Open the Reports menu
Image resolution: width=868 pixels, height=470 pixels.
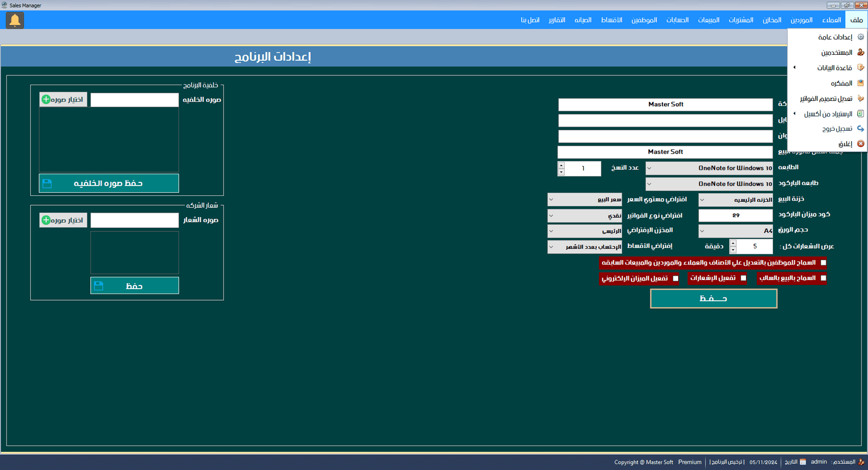(x=557, y=20)
